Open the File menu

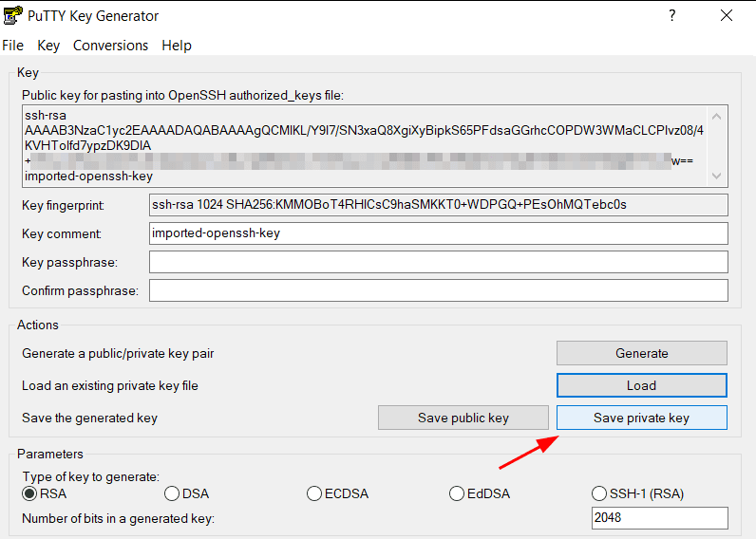(12, 46)
